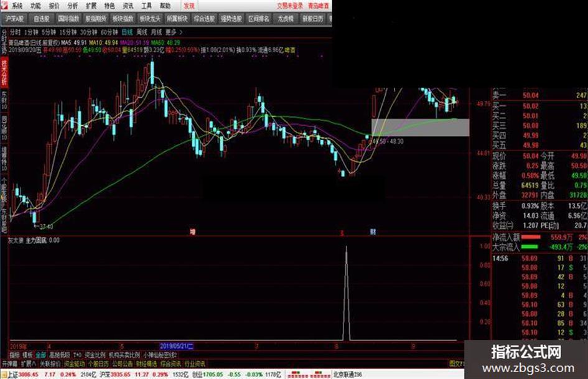Click the 强势选股 toolbar button
Viewport: 588px width, 379px height.
[231, 19]
